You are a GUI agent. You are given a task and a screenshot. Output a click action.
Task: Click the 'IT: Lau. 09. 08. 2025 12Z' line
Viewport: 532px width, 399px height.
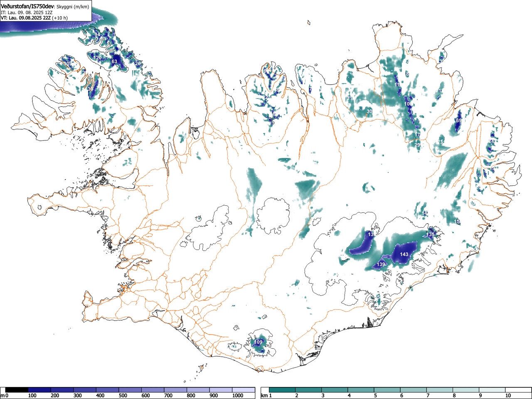coord(27,12)
